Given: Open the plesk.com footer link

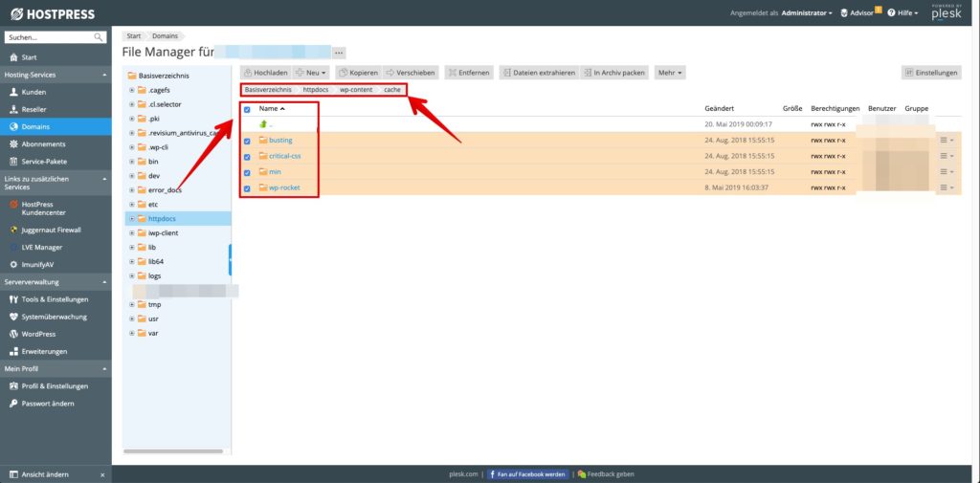Looking at the screenshot, I should [x=463, y=474].
